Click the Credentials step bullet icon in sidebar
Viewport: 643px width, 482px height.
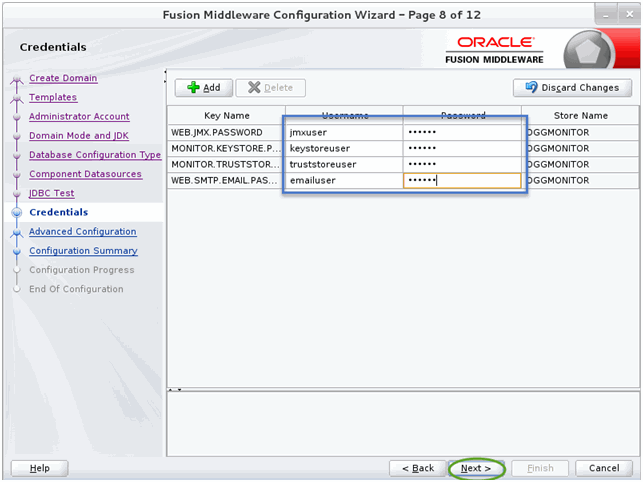[x=17, y=212]
